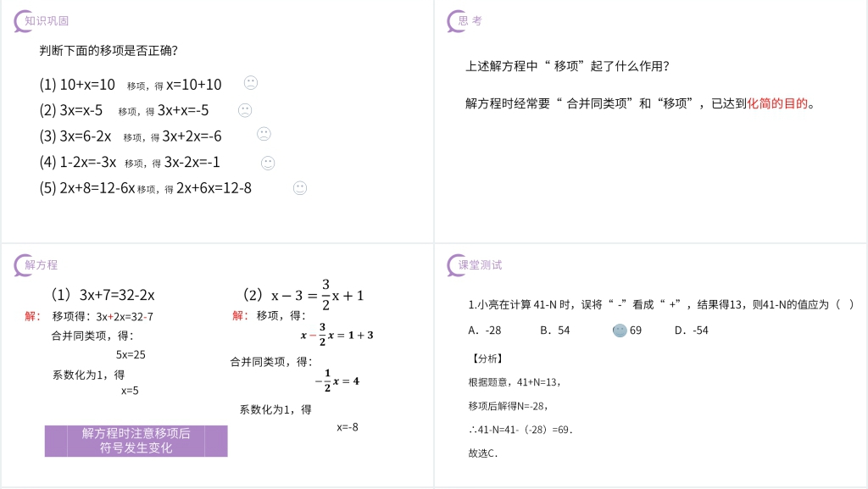The width and height of the screenshot is (868, 489).
Task: Click the conclusion line 故选C
Action: (x=483, y=453)
